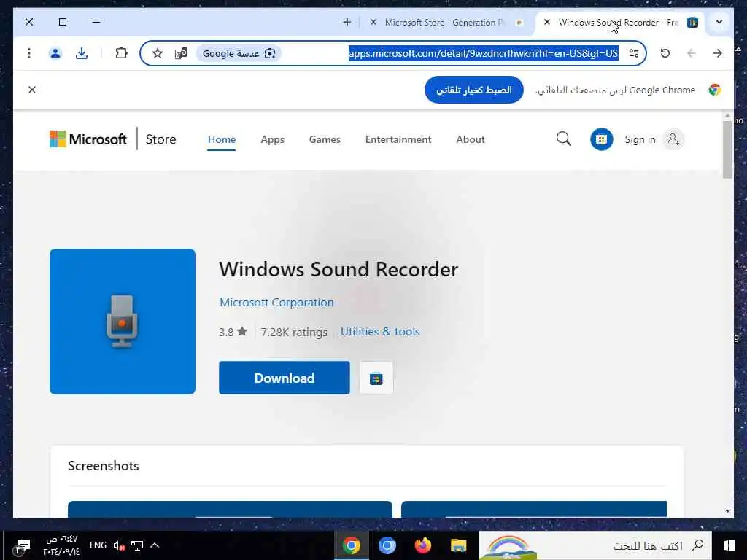This screenshot has width=747, height=560.
Task: Open the Apps navigation item
Action: 273,139
